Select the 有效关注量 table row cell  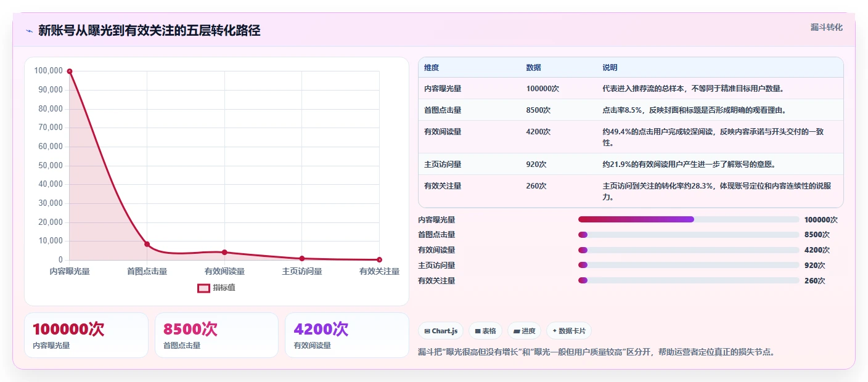[469, 191]
